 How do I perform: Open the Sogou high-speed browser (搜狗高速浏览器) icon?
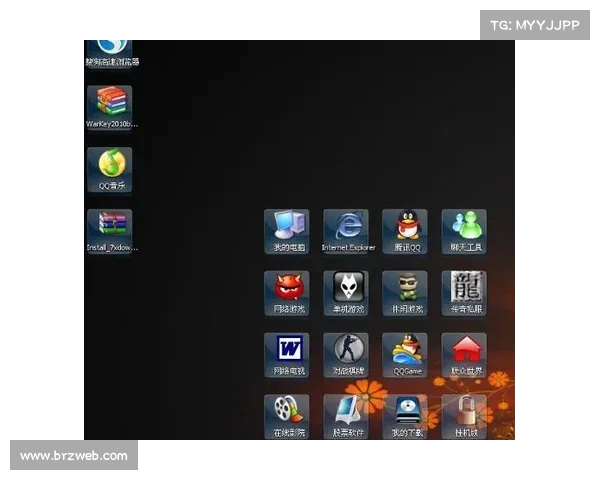click(110, 53)
